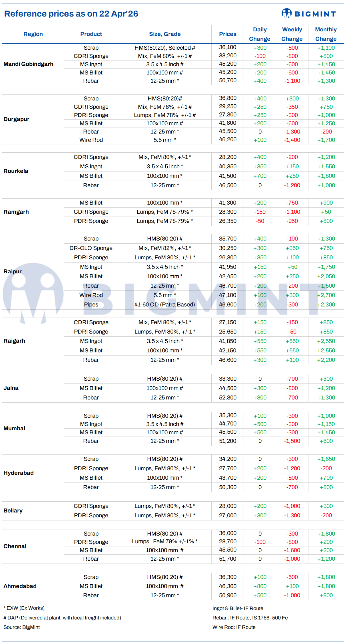Select the Region column header
The height and width of the screenshot is (644, 347).
pos(33,34)
